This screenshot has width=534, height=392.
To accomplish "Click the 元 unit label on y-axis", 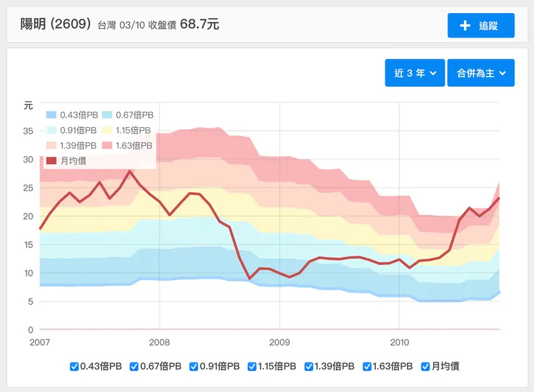I will point(28,105).
